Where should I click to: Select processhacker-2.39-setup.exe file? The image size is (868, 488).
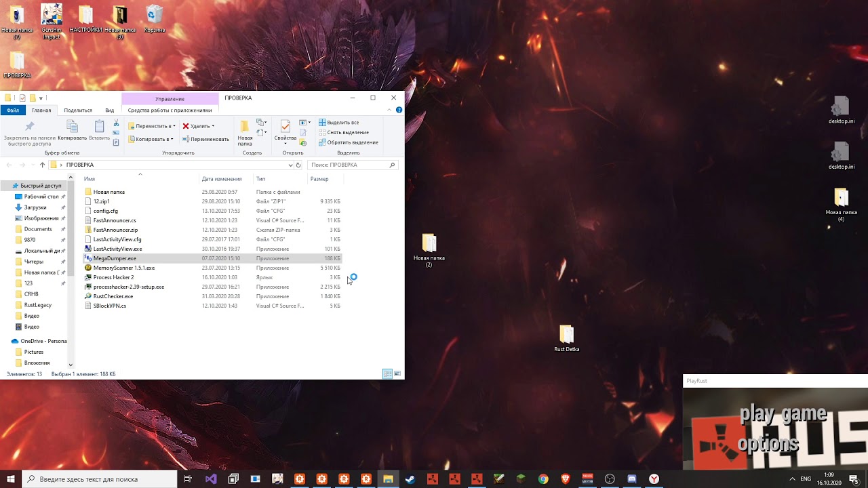[x=128, y=287]
